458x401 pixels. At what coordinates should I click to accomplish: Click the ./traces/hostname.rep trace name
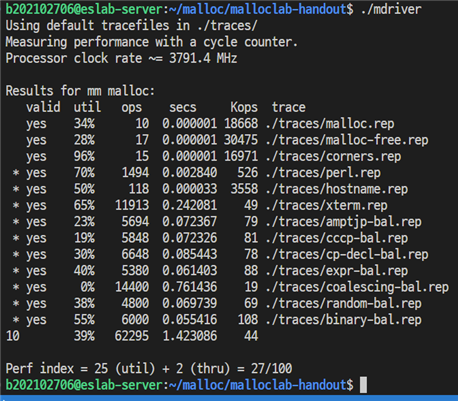coord(337,189)
